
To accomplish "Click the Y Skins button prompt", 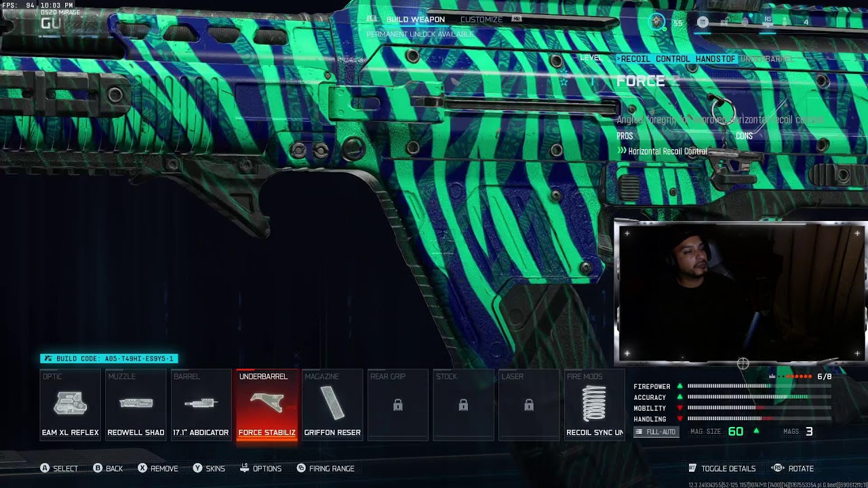I will 209,468.
